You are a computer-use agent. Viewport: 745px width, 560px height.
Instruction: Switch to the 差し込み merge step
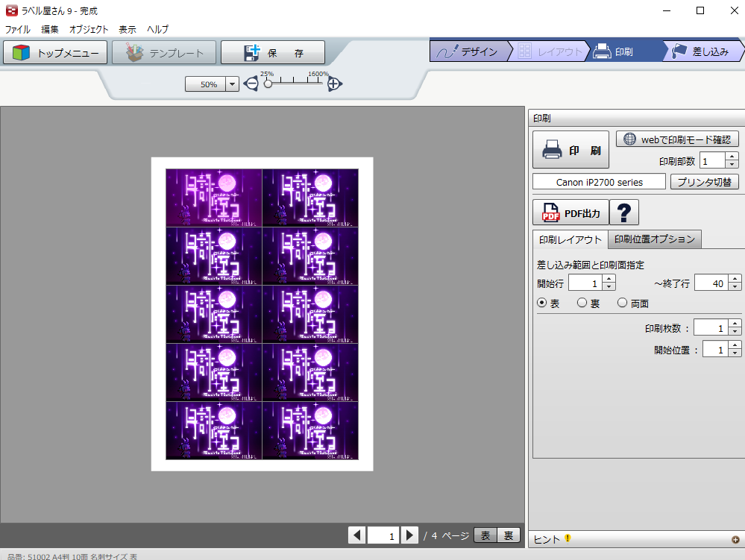[x=704, y=51]
